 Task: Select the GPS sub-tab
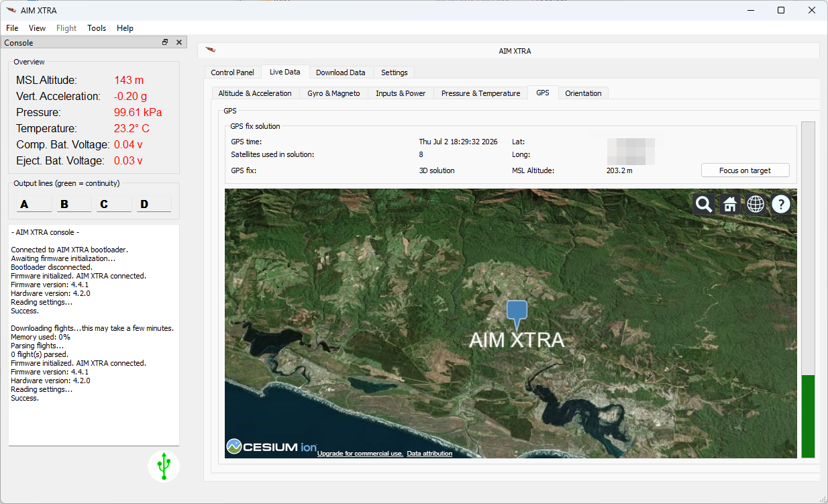click(542, 93)
